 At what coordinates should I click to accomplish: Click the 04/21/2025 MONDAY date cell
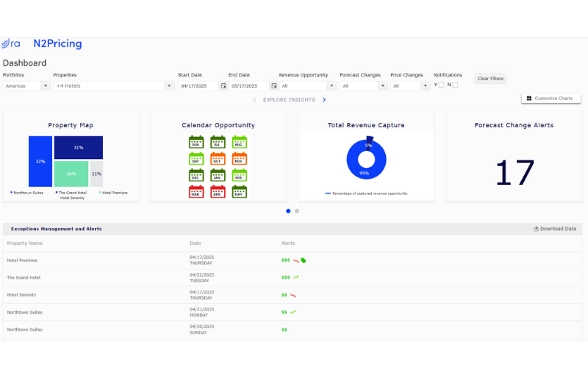tap(201, 312)
